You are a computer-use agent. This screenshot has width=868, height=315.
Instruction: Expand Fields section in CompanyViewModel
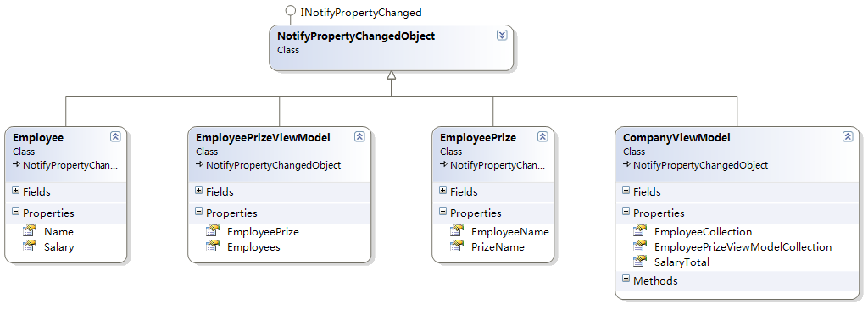(626, 191)
